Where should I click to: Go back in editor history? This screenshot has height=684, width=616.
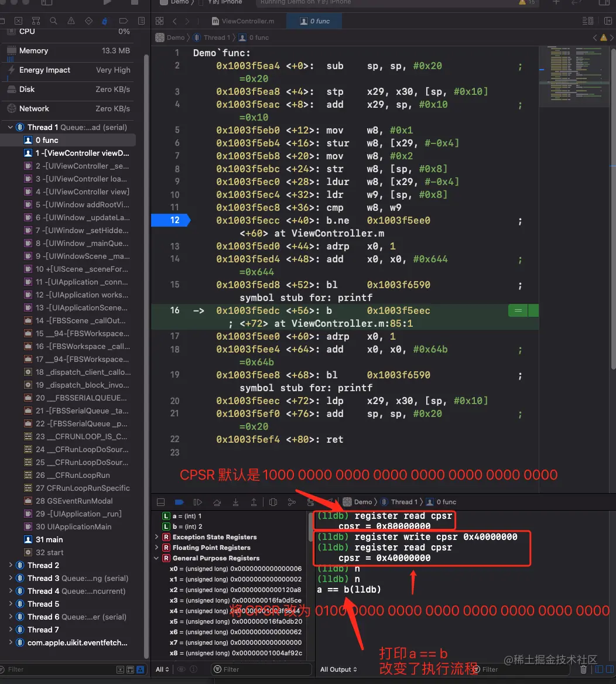pos(174,21)
